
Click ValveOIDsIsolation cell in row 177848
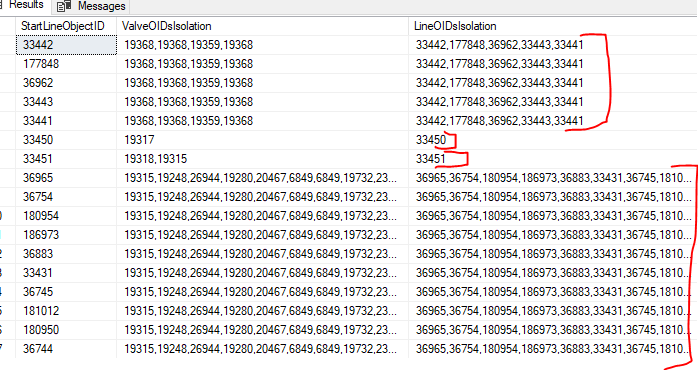pyautogui.click(x=263, y=64)
